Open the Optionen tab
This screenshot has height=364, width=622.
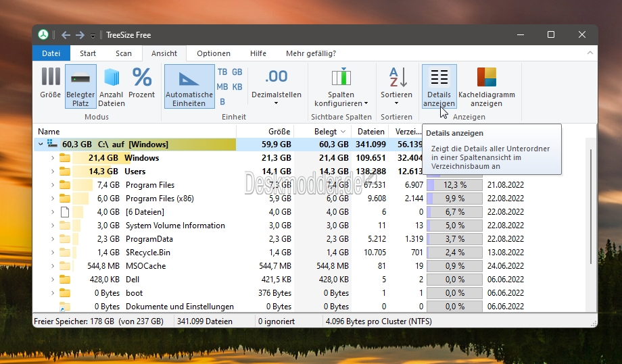tap(214, 53)
